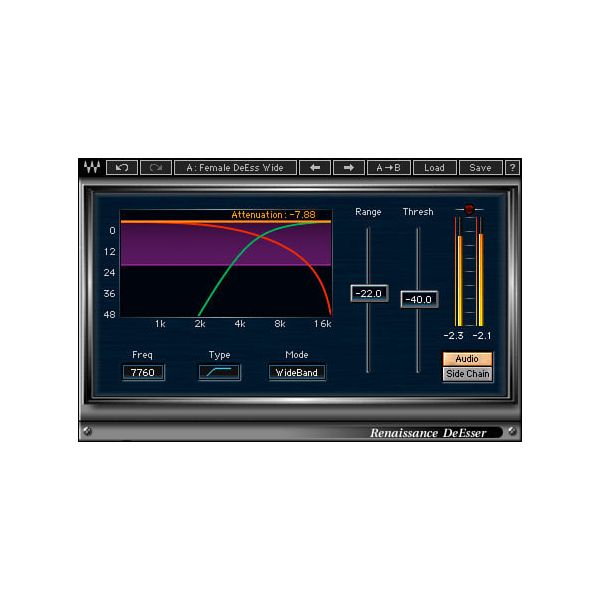Switch monitoring to Side Chain

pos(467,374)
